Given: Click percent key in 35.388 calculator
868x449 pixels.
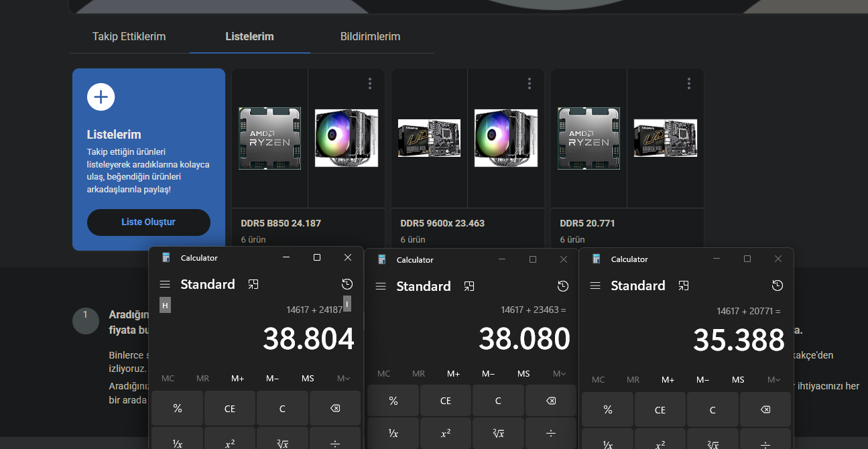Looking at the screenshot, I should [x=608, y=409].
